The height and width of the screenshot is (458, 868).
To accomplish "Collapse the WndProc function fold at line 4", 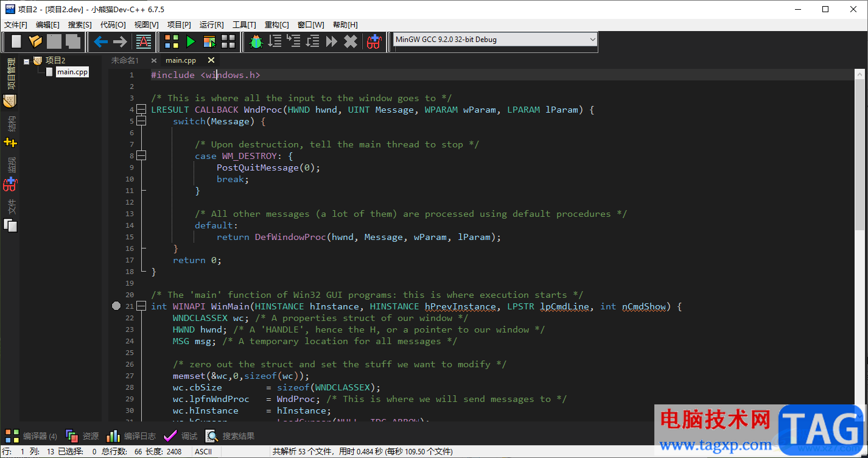I will [x=141, y=110].
